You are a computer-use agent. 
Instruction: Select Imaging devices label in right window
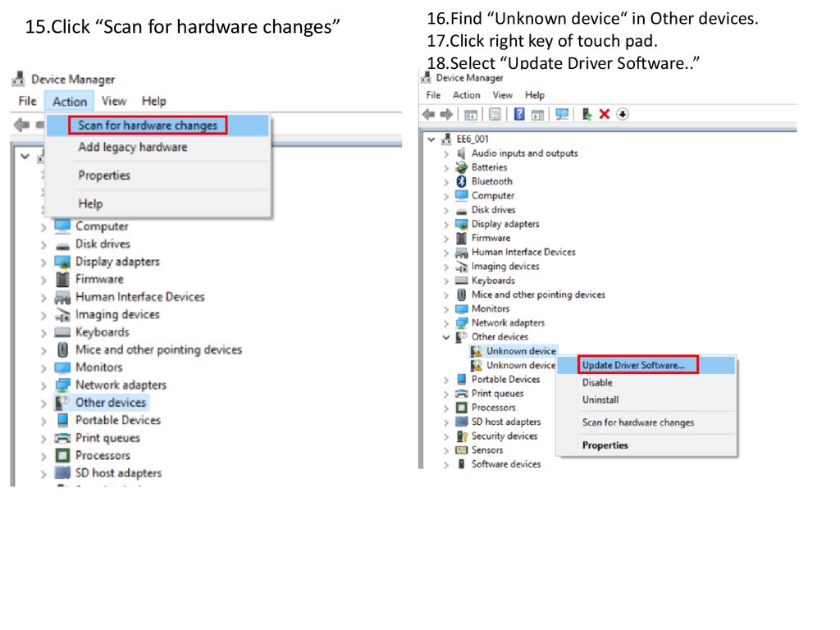(x=505, y=267)
